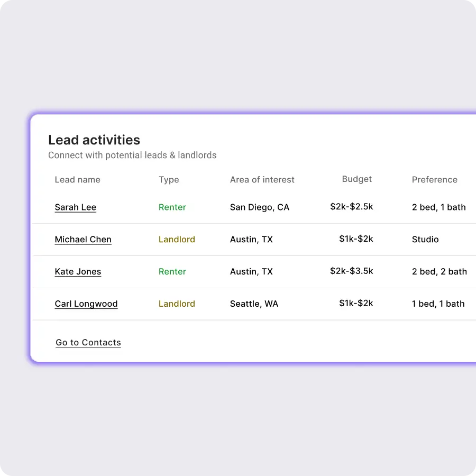Click $1k-$2k budget in Carl Longwood row
This screenshot has width=476, height=476.
tap(356, 303)
